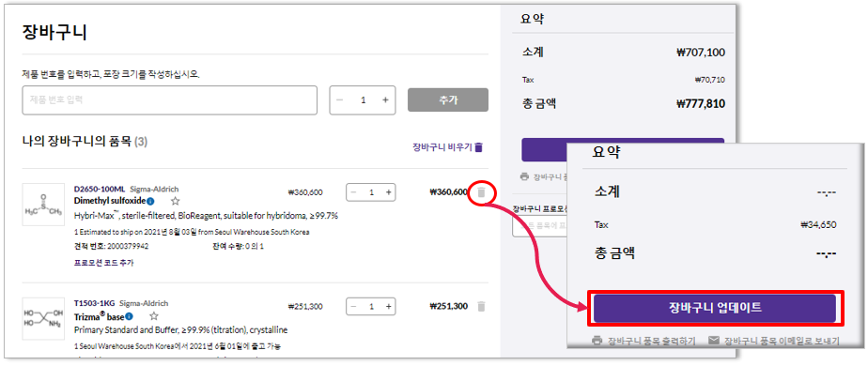Click the 잔여 수량: 0 의 1 text

point(238,246)
